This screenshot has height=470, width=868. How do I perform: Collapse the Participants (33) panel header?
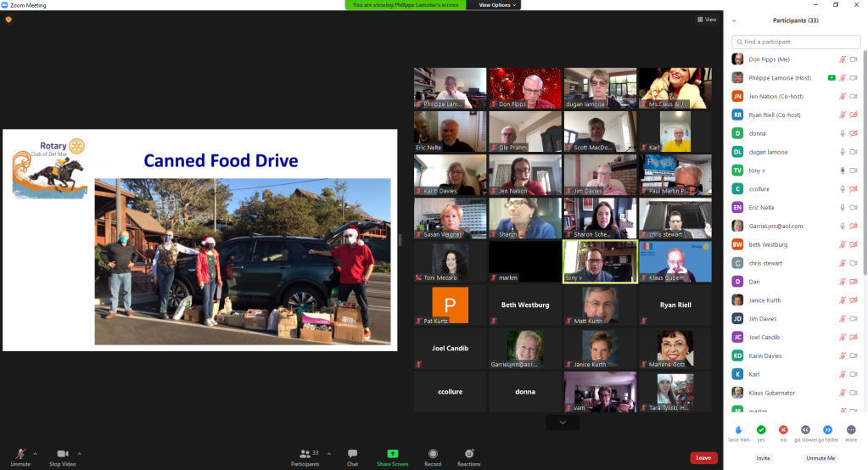734,20
